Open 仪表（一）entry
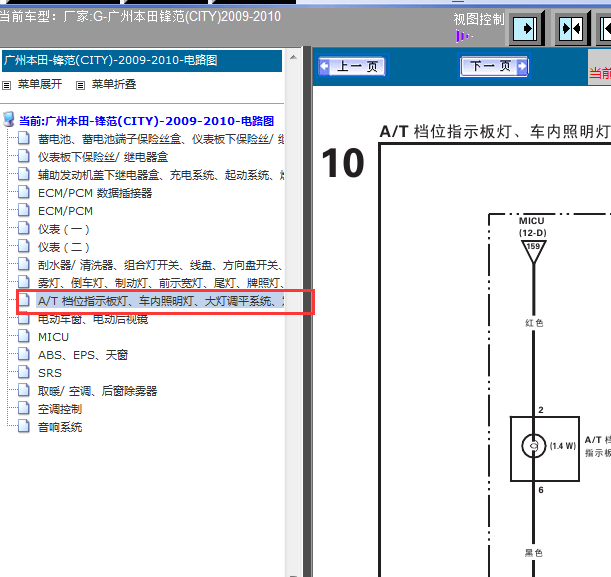The width and height of the screenshot is (611, 577). tap(64, 229)
